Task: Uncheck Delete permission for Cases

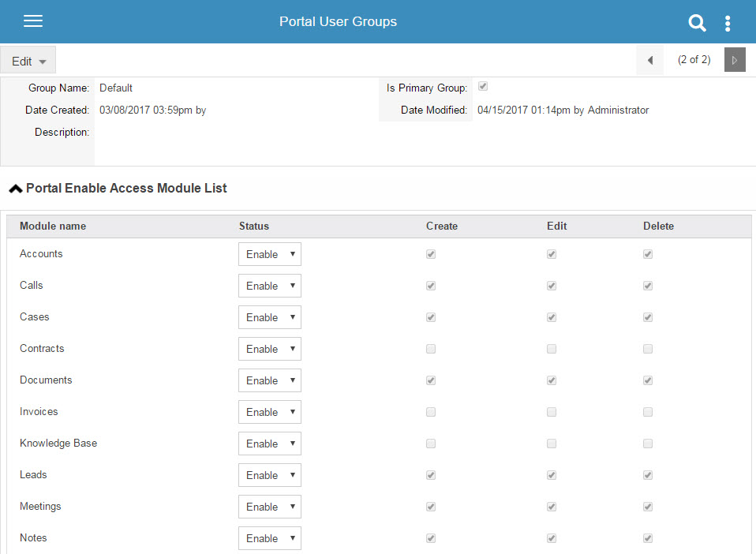Action: pyautogui.click(x=647, y=316)
